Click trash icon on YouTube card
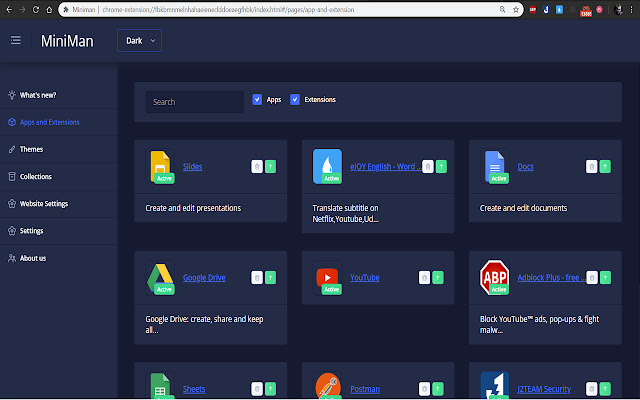The image size is (640, 400). [424, 278]
